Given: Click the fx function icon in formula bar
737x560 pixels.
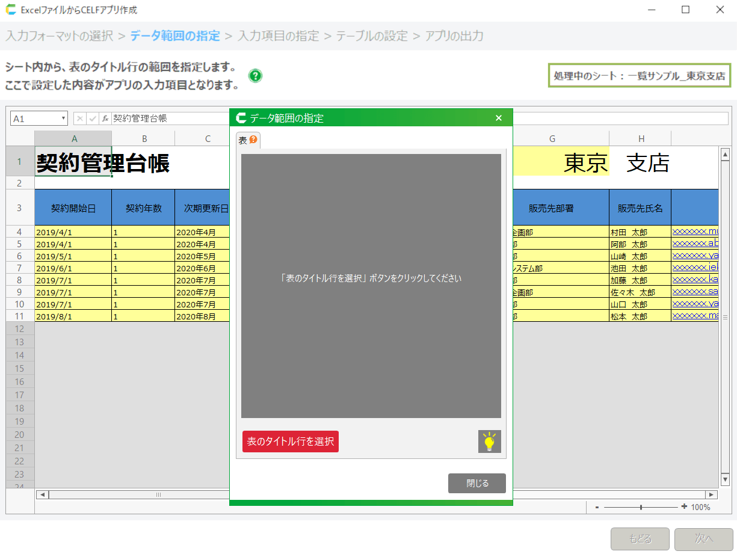Looking at the screenshot, I should click(105, 118).
